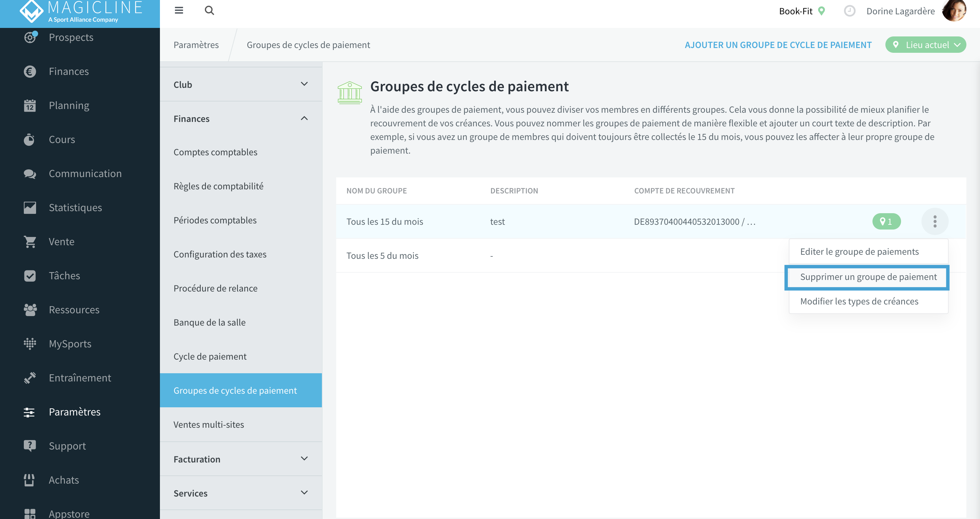Click the Description column header
This screenshot has width=980, height=519.
(x=514, y=191)
